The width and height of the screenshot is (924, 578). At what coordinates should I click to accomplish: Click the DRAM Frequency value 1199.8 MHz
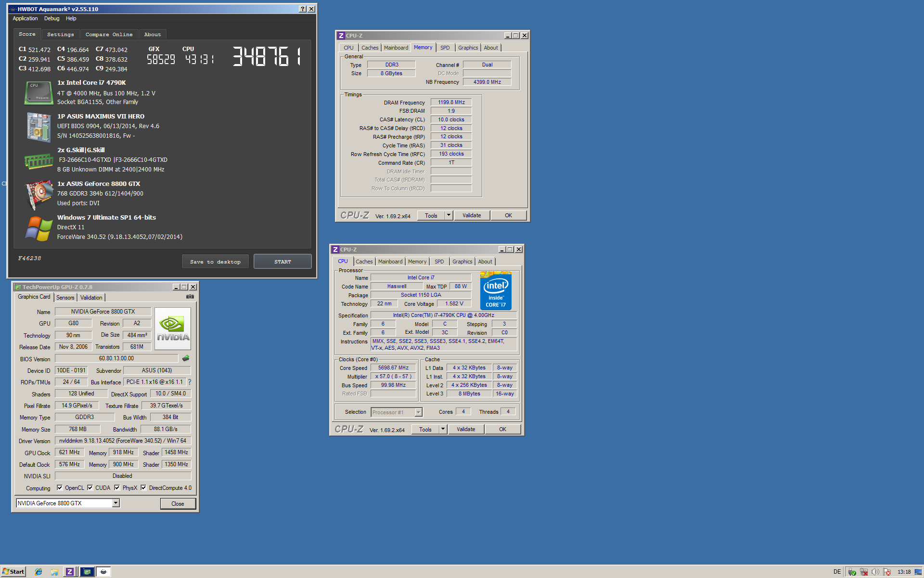pyautogui.click(x=451, y=103)
